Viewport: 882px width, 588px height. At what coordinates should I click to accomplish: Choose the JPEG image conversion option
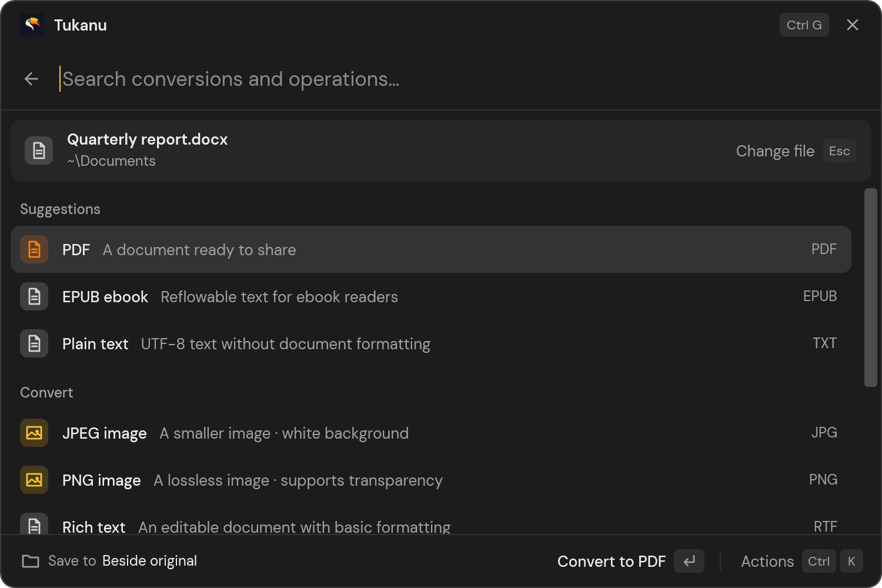[x=431, y=433]
